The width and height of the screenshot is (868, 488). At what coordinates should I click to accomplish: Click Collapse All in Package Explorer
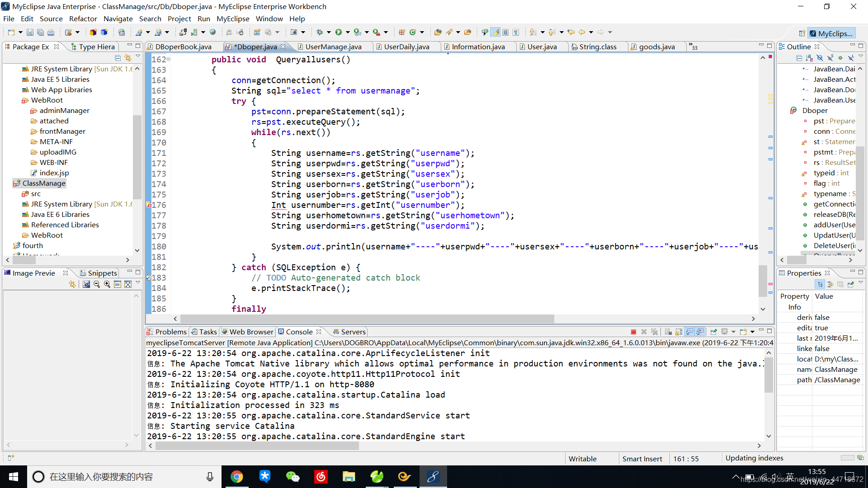click(x=118, y=58)
